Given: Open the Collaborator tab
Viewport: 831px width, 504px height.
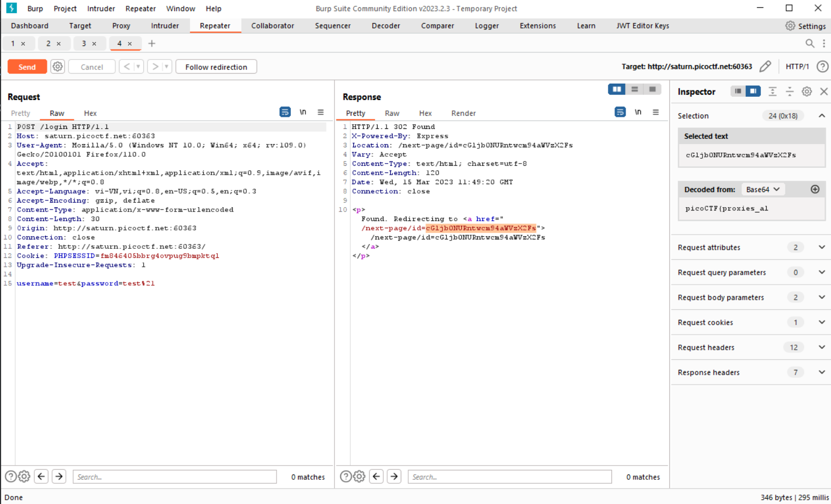Looking at the screenshot, I should pyautogui.click(x=272, y=26).
